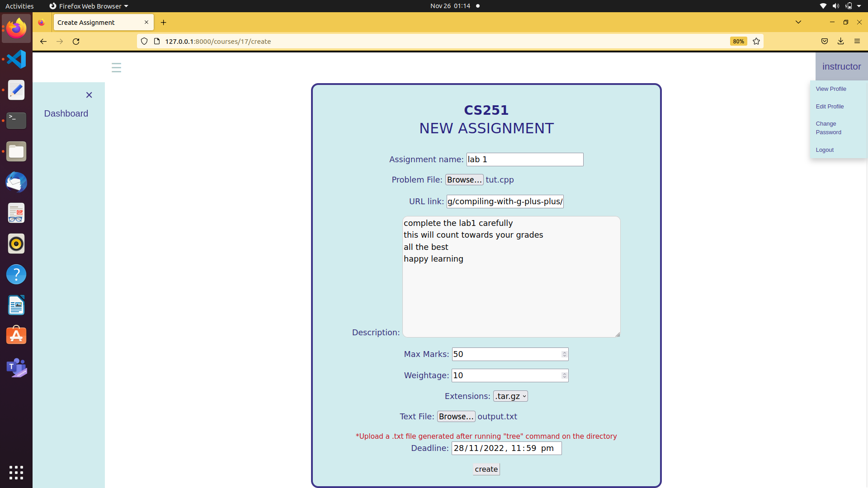Select View Profile from the user menu
The height and width of the screenshot is (488, 868).
point(831,89)
